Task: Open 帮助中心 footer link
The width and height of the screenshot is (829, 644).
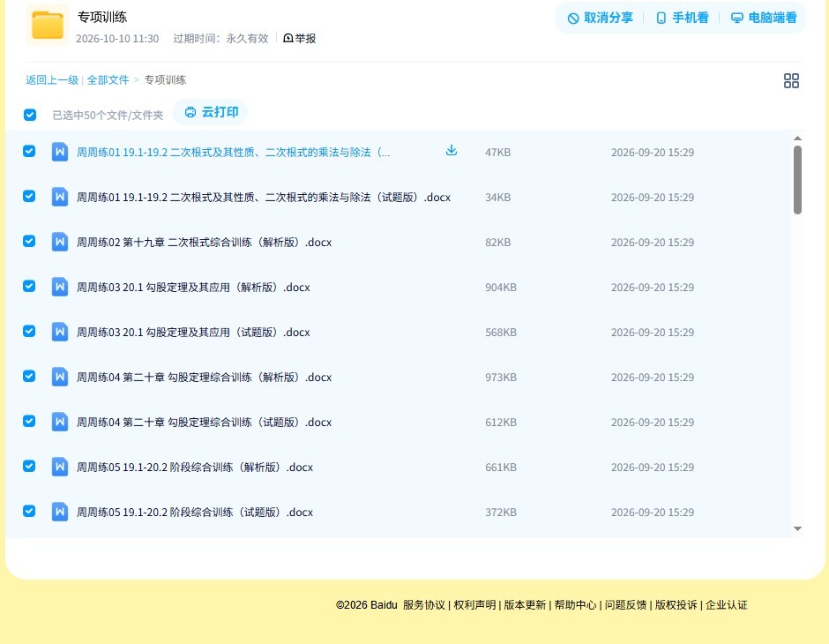Action: click(x=575, y=605)
